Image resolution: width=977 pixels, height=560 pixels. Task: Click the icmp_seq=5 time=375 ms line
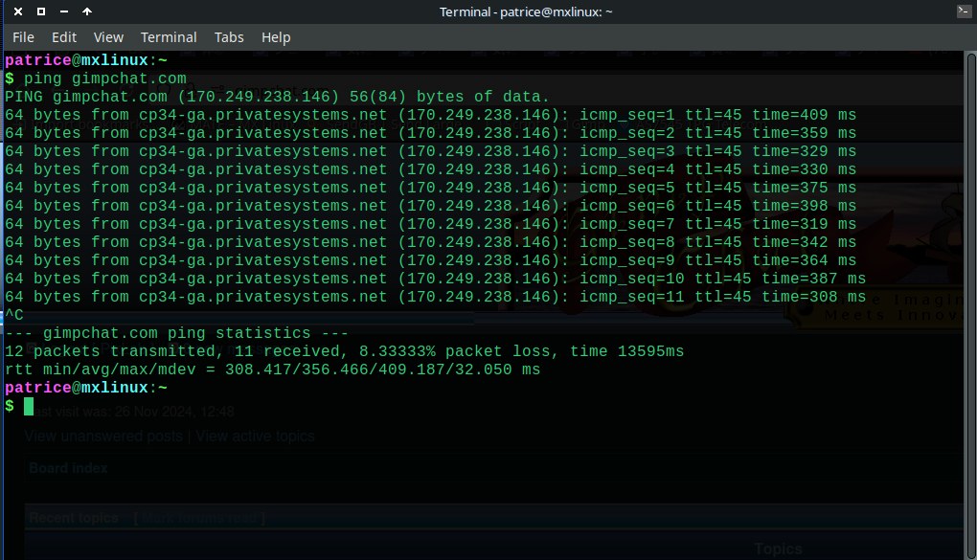[x=431, y=188]
